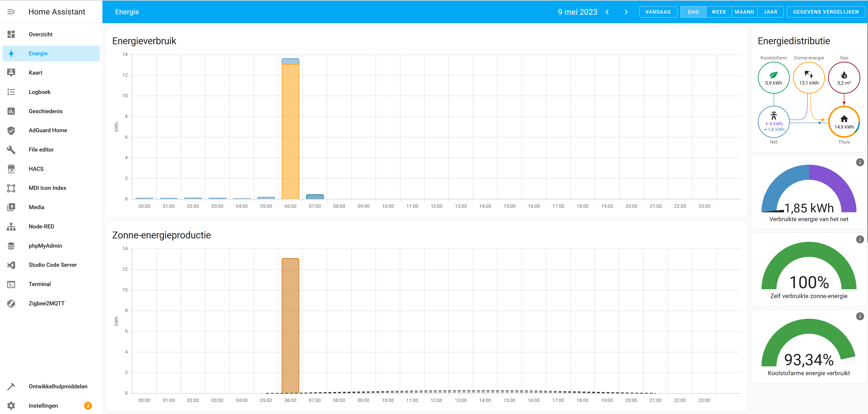Click the Home Assistant title

pyautogui.click(x=57, y=12)
